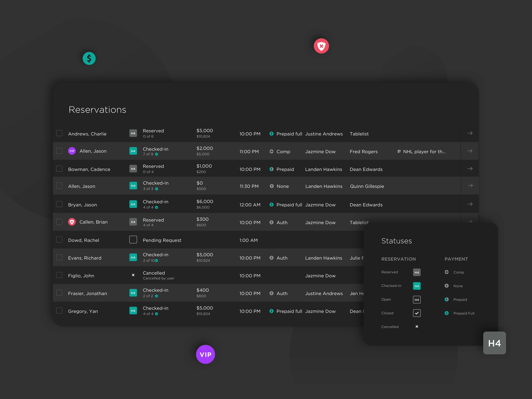The image size is (532, 399).
Task: Click the $6,000 amount in Bryan, Jason row
Action: pyautogui.click(x=205, y=202)
